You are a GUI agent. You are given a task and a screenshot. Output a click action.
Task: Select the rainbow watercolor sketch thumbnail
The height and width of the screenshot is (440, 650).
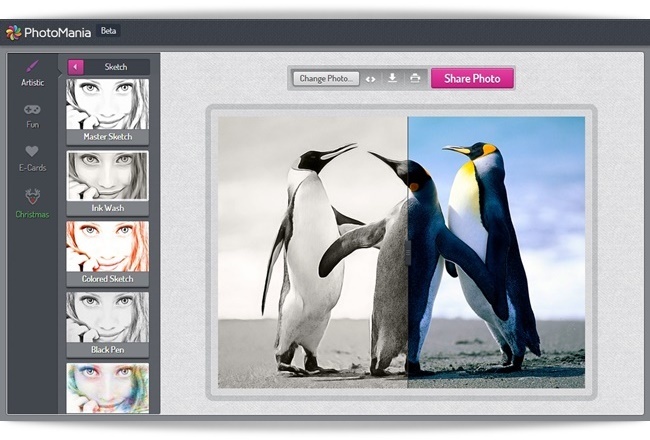(107, 388)
